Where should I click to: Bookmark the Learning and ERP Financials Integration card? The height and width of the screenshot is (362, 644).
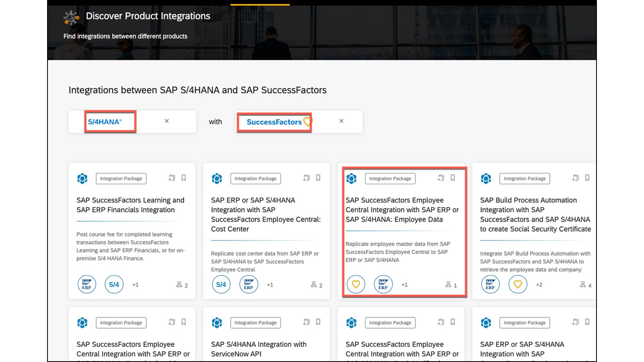tap(184, 178)
